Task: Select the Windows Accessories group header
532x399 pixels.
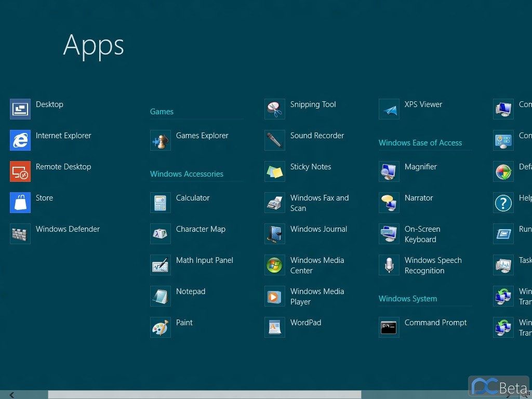Action: point(187,174)
